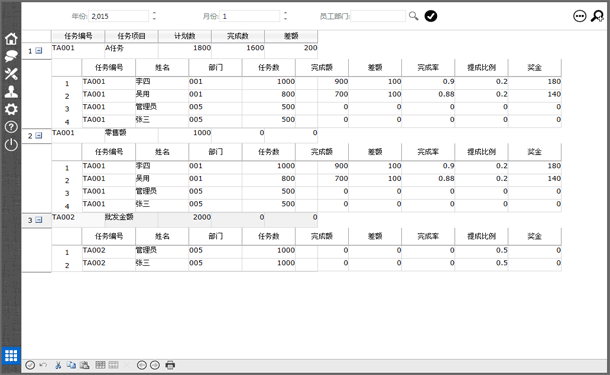The width and height of the screenshot is (610, 375).
Task: Open the help question mark icon
Action: pyautogui.click(x=11, y=127)
